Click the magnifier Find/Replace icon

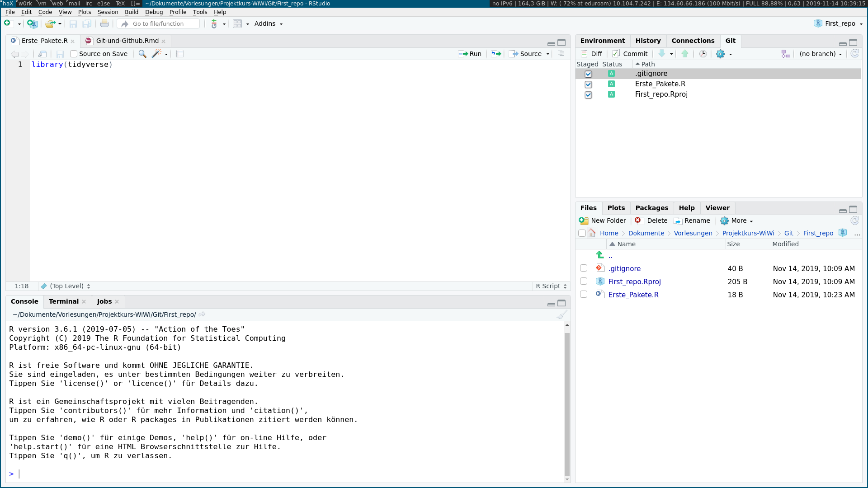click(142, 54)
